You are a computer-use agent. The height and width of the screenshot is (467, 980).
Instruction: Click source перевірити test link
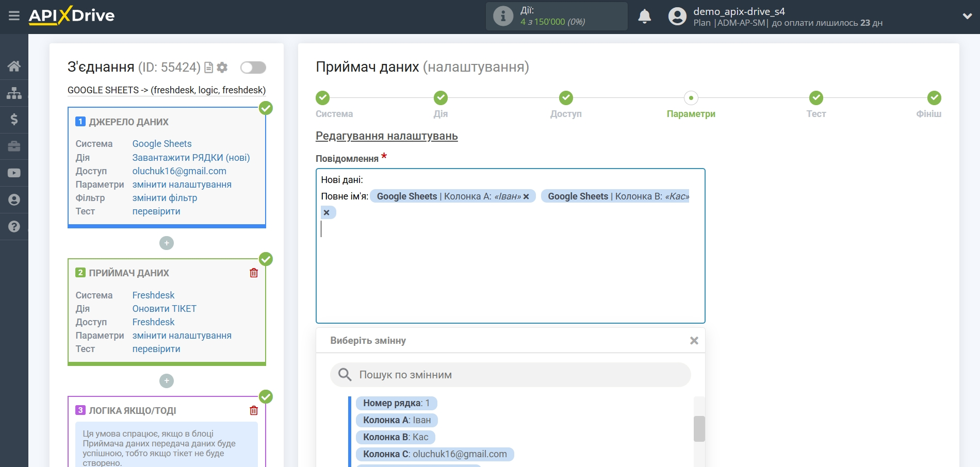pos(156,211)
